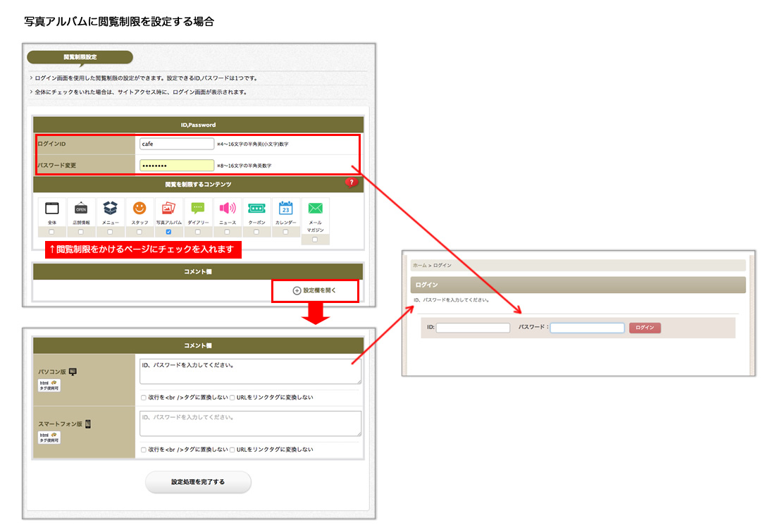
Task: Click the ダイアリー speech bubble icon
Action: pyautogui.click(x=198, y=208)
